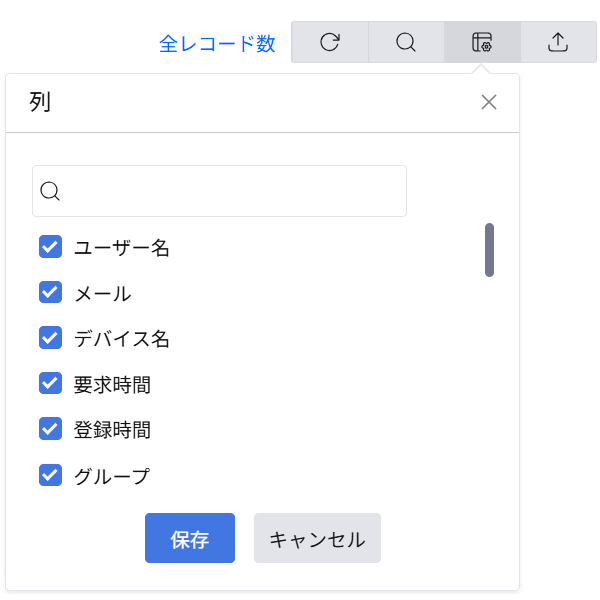The width and height of the screenshot is (600, 600).
Task: Open the 全レコード数 link
Action: click(217, 44)
